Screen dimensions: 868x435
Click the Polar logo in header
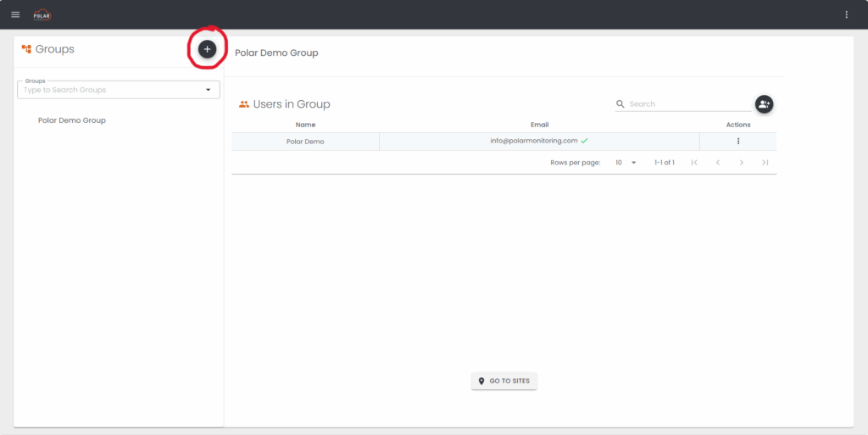[42, 14]
